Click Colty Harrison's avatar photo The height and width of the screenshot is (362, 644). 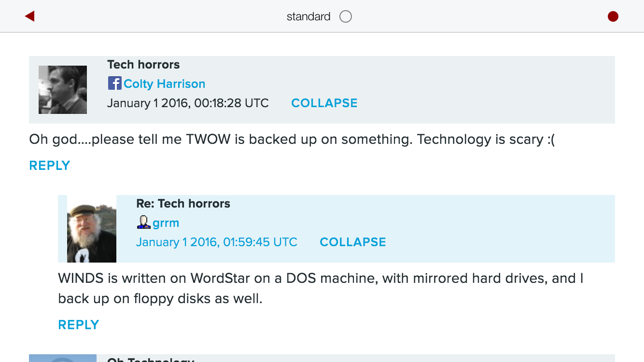point(63,90)
